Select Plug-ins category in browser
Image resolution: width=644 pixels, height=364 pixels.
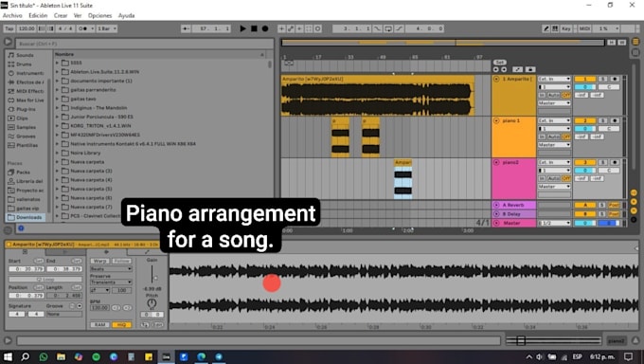point(26,109)
